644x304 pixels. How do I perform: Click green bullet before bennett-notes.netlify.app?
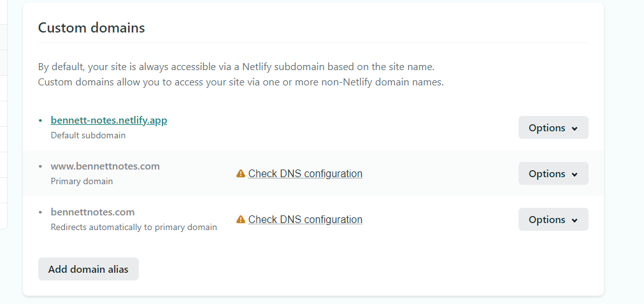click(x=40, y=120)
